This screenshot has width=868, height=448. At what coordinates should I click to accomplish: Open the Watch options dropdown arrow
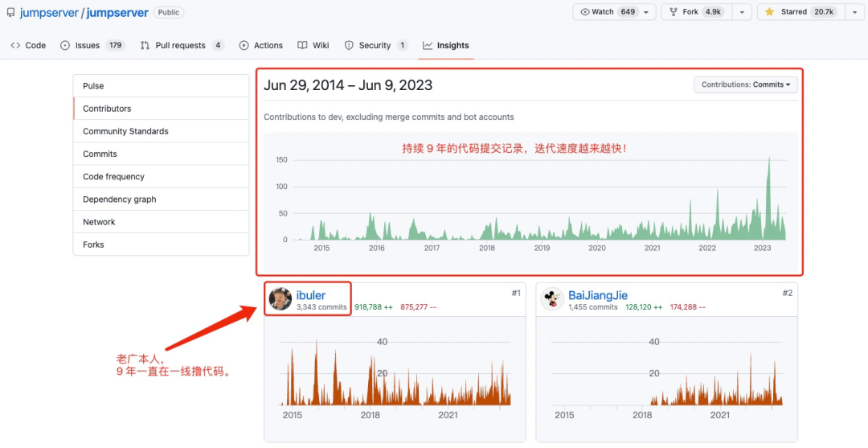coord(646,11)
